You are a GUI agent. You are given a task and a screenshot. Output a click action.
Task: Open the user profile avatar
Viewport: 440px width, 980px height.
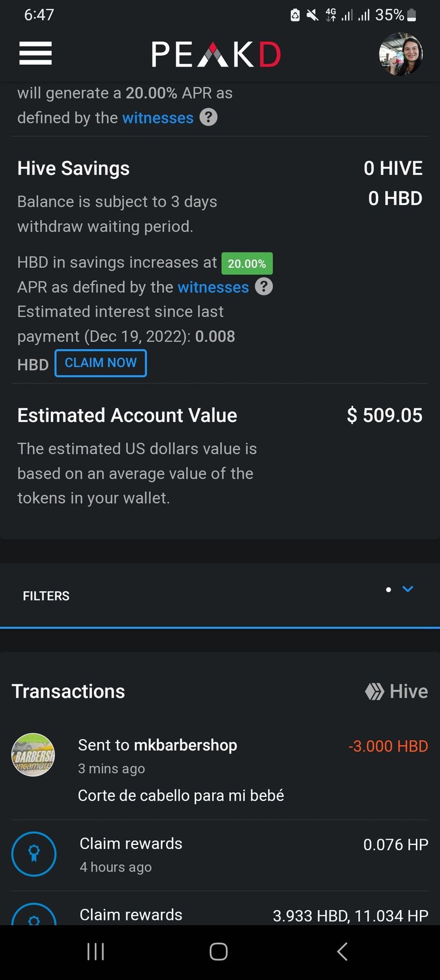pos(401,54)
